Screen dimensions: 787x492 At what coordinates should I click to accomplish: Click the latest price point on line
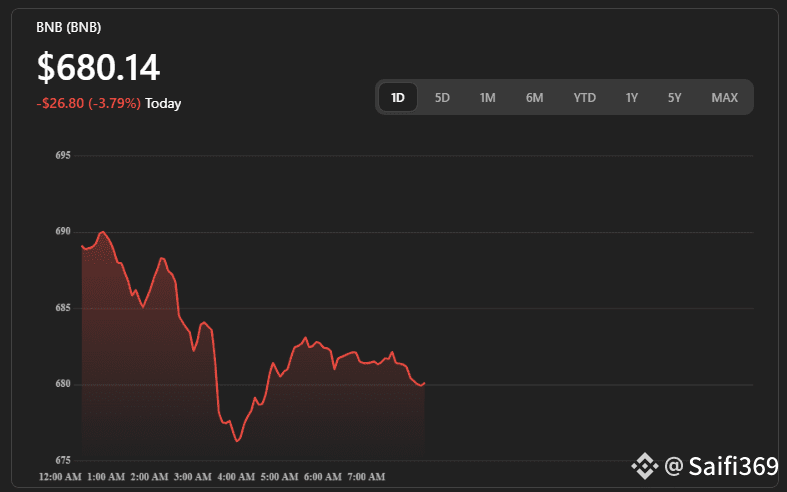pos(425,383)
